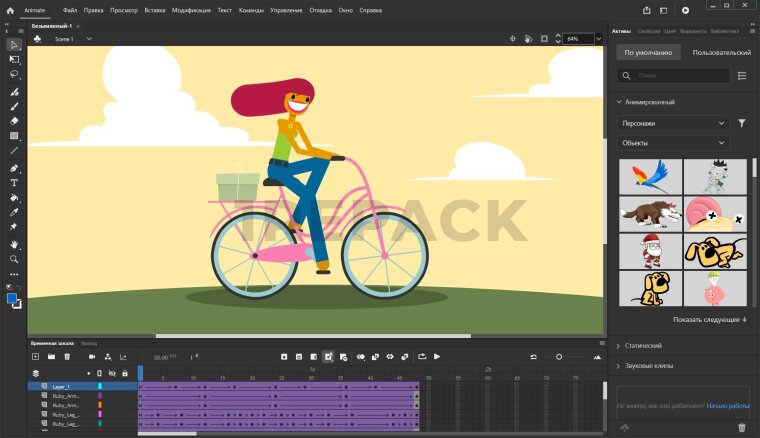Switch to 'Пользовательский' assets view
This screenshot has height=438, width=760.
721,52
